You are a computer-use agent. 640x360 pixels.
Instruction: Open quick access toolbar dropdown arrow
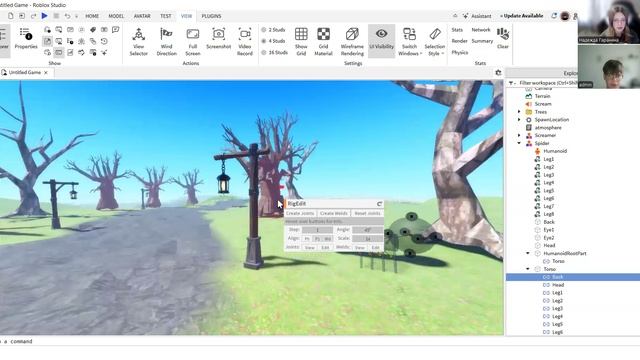76,16
